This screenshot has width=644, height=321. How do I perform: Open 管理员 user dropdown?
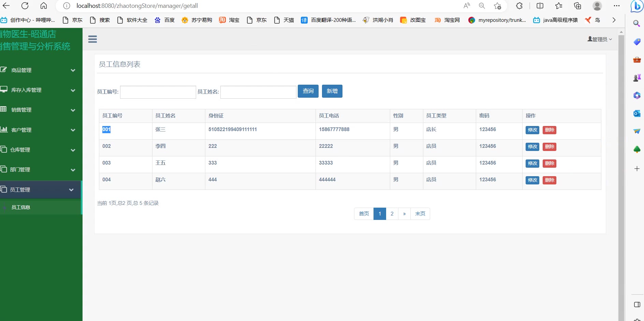tap(600, 39)
